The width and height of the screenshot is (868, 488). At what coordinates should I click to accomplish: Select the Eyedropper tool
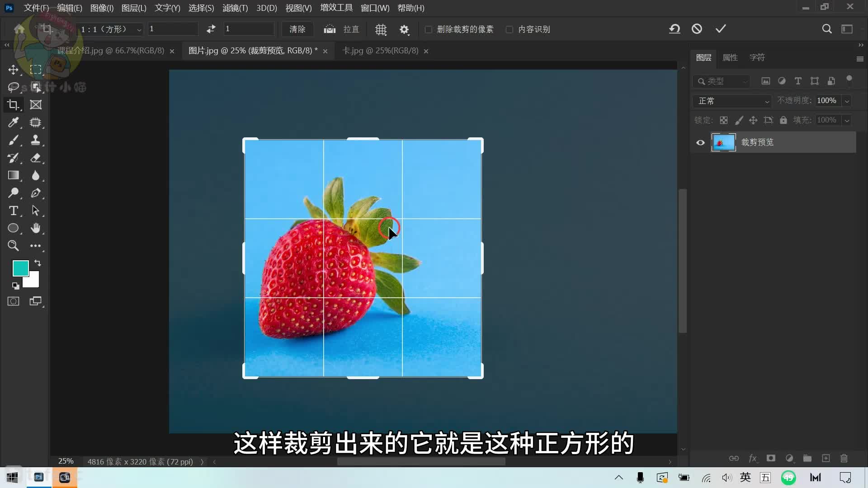coord(13,122)
